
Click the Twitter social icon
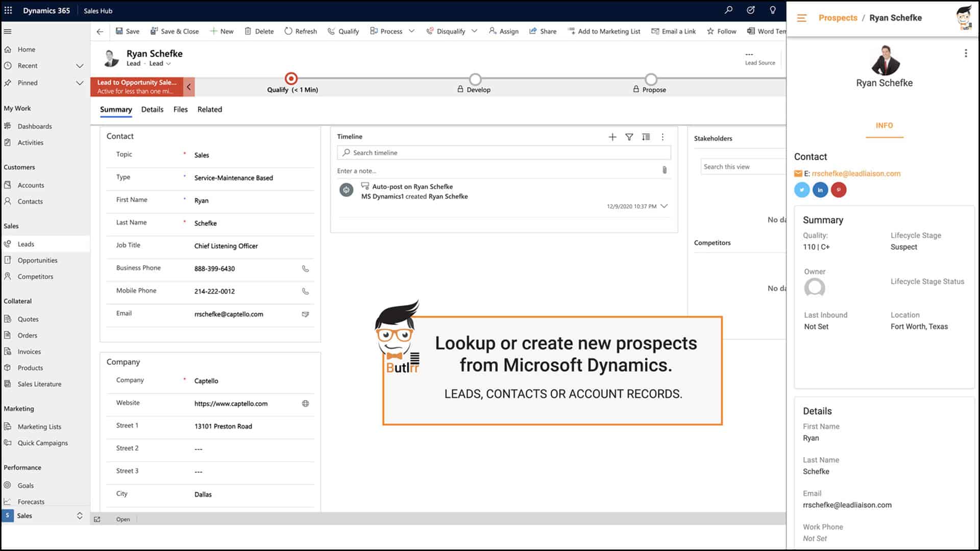coord(802,190)
